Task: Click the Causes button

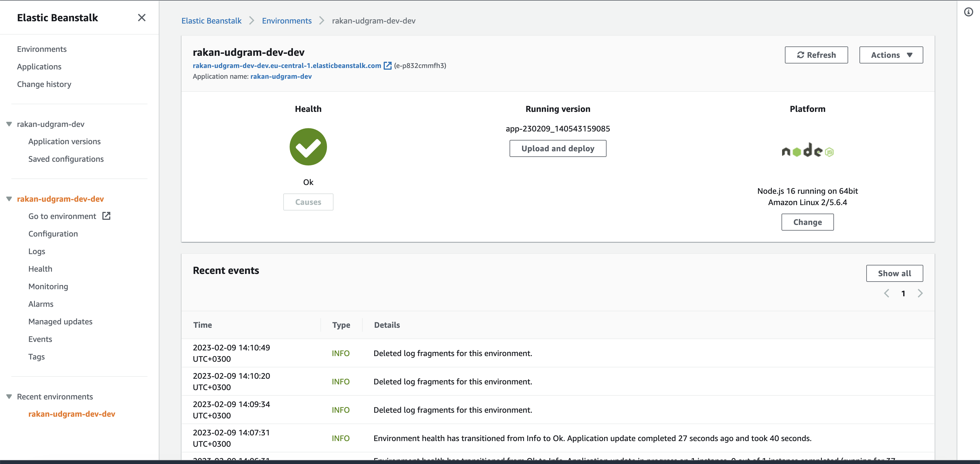Action: click(308, 202)
